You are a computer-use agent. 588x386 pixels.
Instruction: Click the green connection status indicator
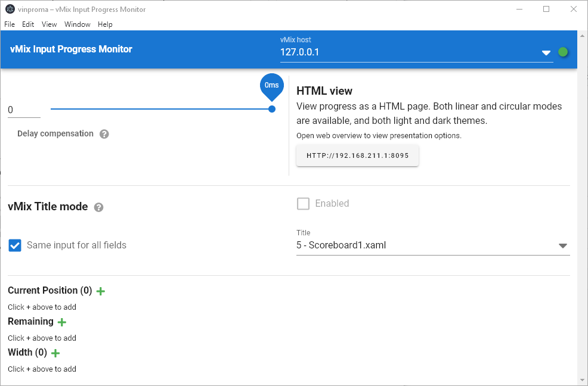(562, 52)
